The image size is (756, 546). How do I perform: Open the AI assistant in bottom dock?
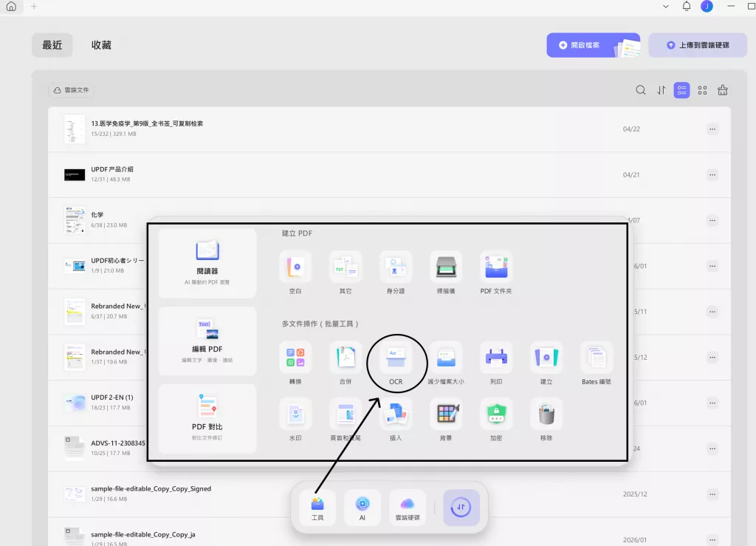coord(362,508)
